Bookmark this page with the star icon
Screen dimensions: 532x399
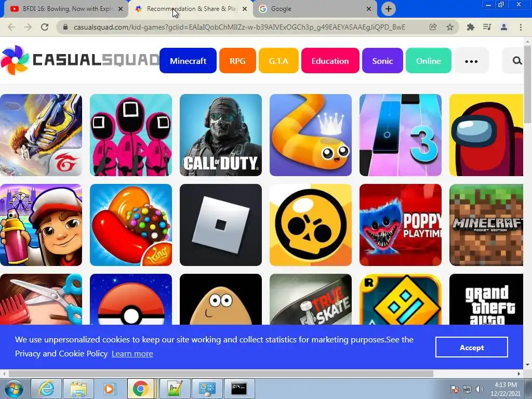pos(450,27)
